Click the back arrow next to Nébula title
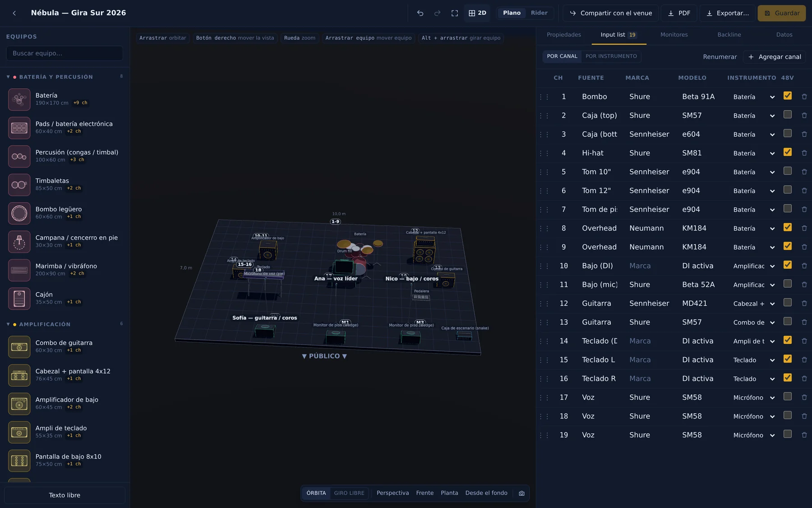The height and width of the screenshot is (508, 812). coord(14,13)
